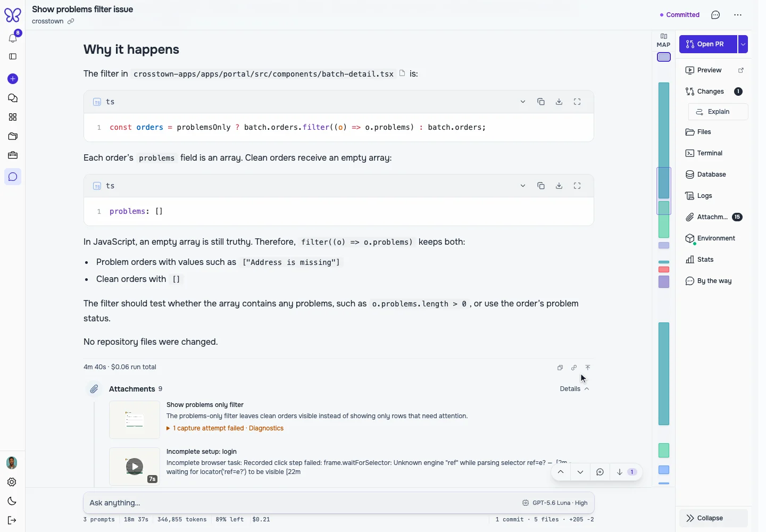Open the briefcase icon in sidebar

pyautogui.click(x=13, y=155)
